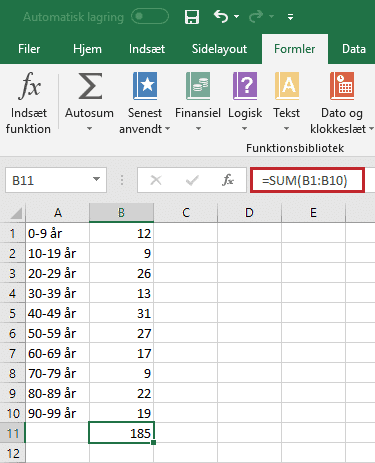Viewport: 375px width, 463px height.
Task: Click cell B6 with value 27
Action: [x=121, y=333]
